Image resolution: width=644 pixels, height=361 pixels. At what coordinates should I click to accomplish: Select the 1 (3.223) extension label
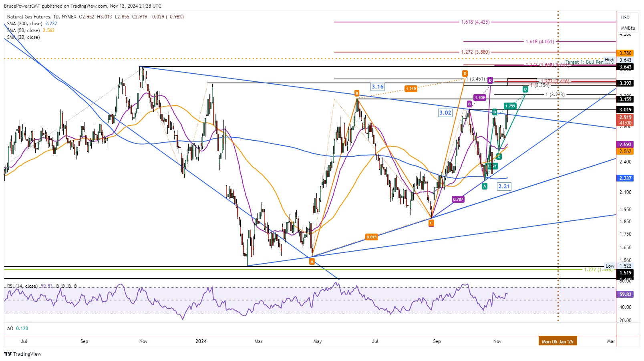click(555, 95)
